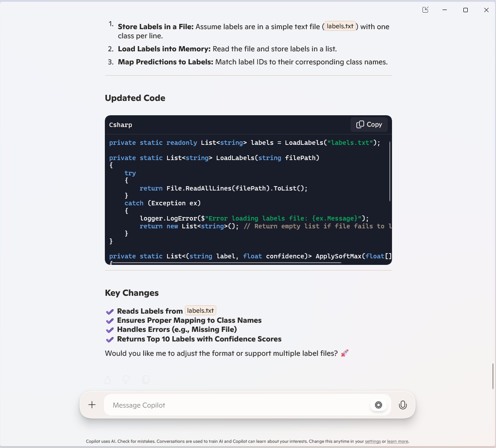Image resolution: width=496 pixels, height=448 pixels.
Task: Minimize the Copilot window
Action: pyautogui.click(x=445, y=10)
